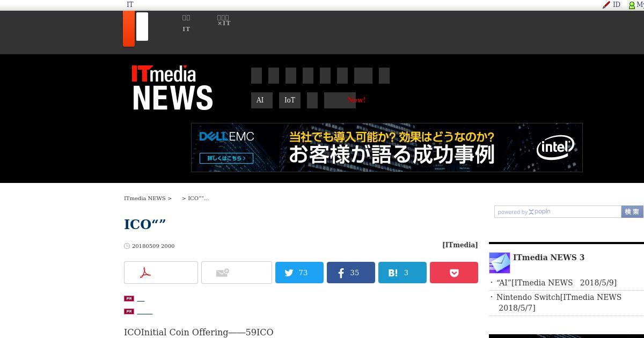This screenshot has height=338, width=644.
Task: Click the clock icon next to the date
Action: (127, 246)
